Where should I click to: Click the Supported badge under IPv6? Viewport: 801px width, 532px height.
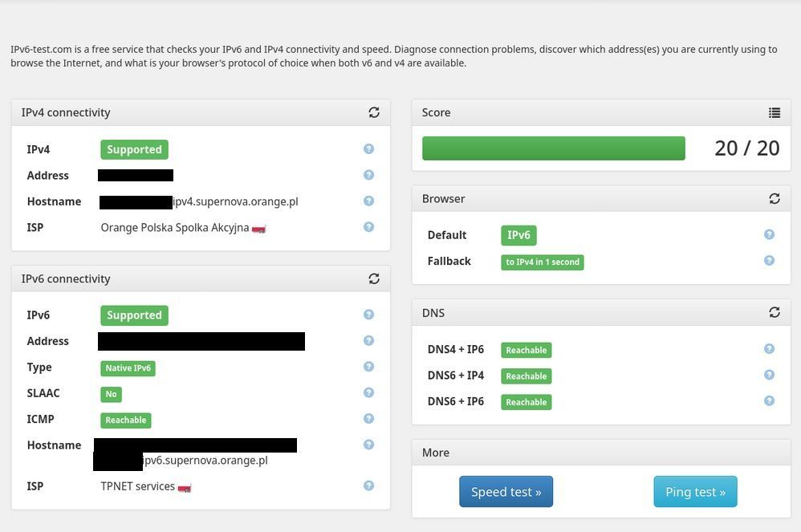[133, 315]
